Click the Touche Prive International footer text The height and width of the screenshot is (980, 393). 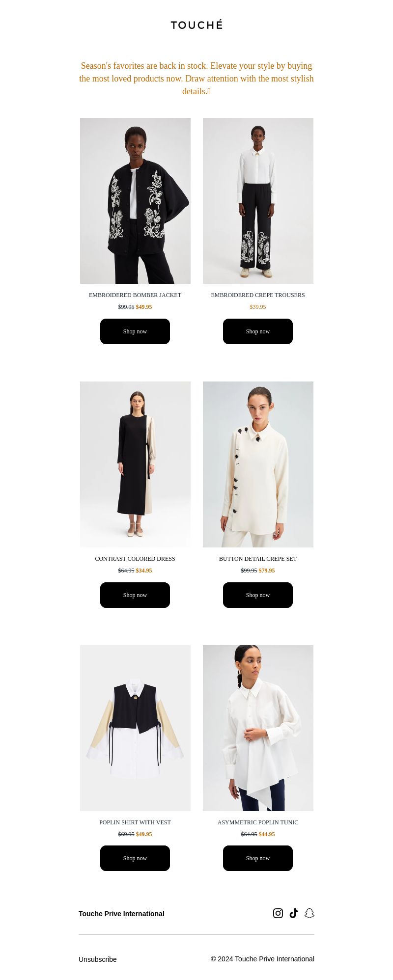121,914
